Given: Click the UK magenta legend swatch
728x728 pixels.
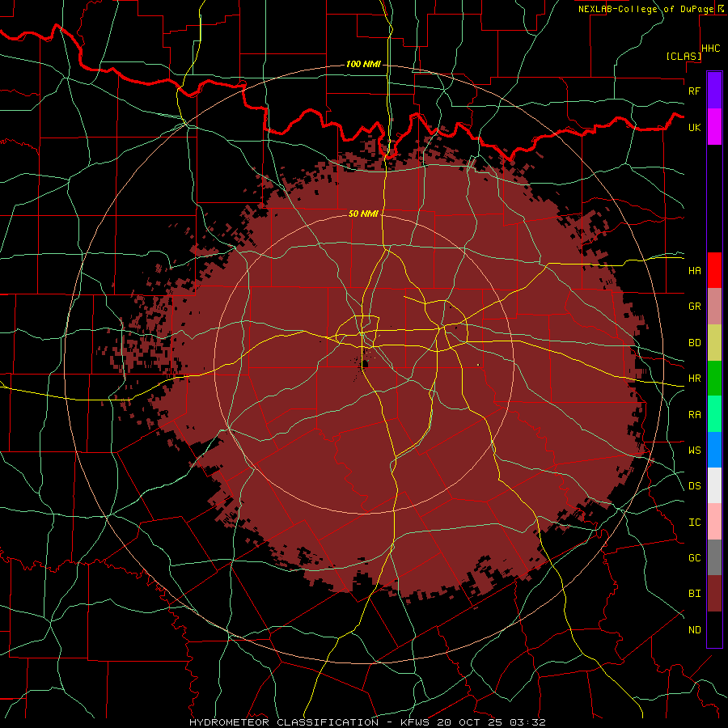Looking at the screenshot, I should click(714, 127).
